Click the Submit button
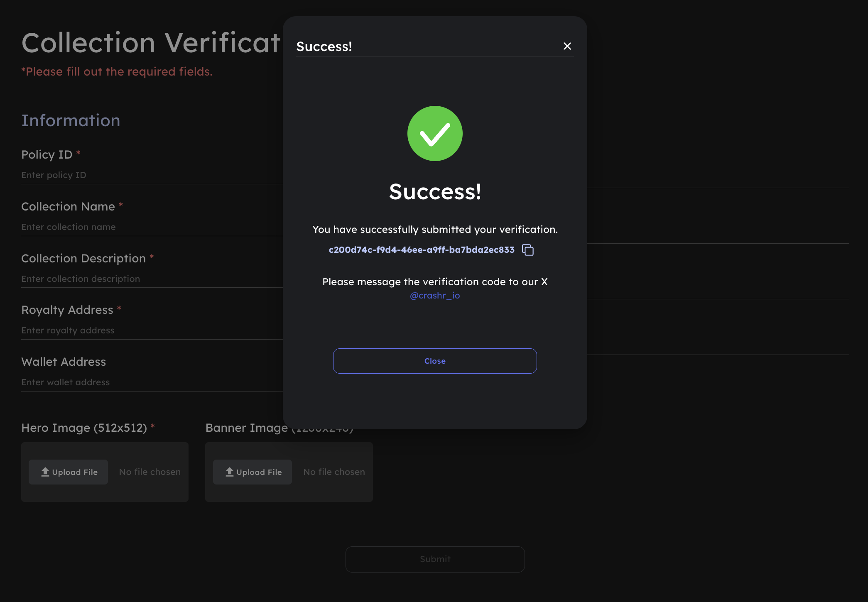The height and width of the screenshot is (602, 868). coord(435,559)
